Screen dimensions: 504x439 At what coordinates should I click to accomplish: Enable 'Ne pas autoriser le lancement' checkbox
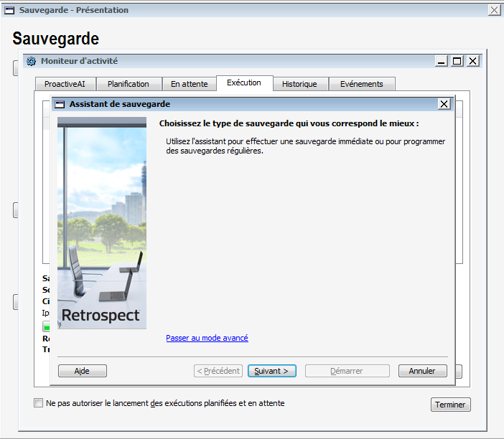pos(39,403)
